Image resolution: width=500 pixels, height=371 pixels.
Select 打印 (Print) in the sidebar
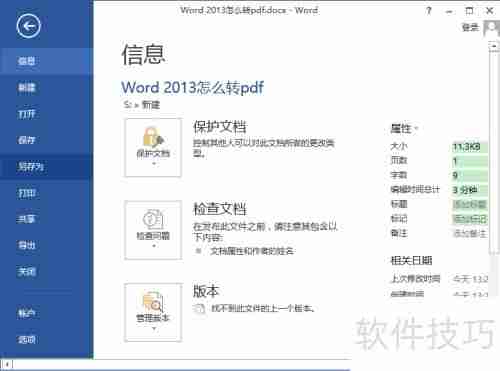[46, 193]
